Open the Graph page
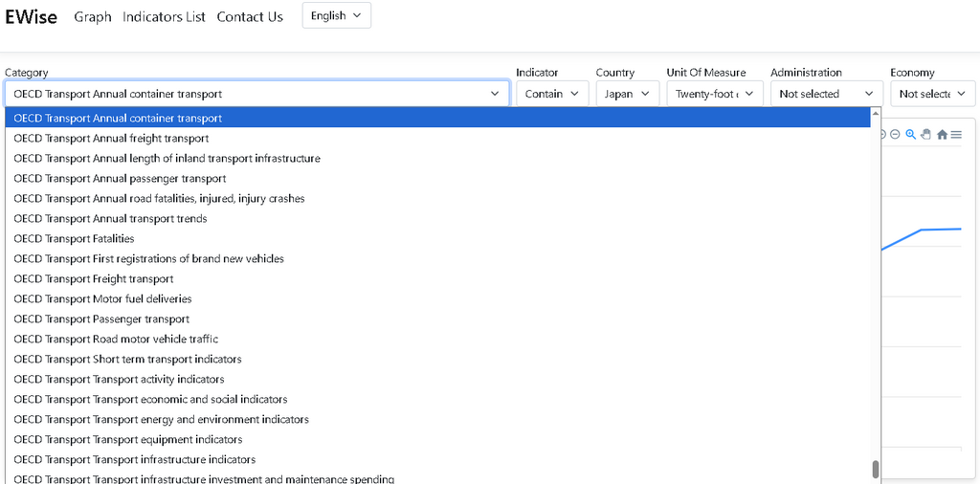 (93, 17)
